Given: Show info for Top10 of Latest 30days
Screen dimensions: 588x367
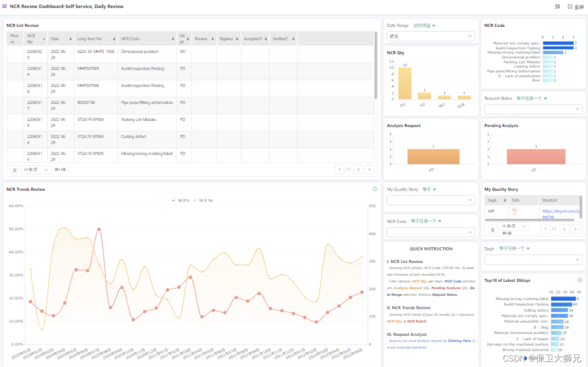Looking at the screenshot, I should 580,280.
